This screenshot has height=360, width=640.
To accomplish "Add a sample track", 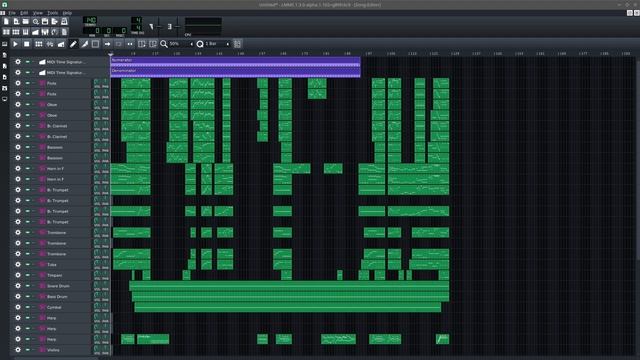I will pyautogui.click(x=50, y=44).
